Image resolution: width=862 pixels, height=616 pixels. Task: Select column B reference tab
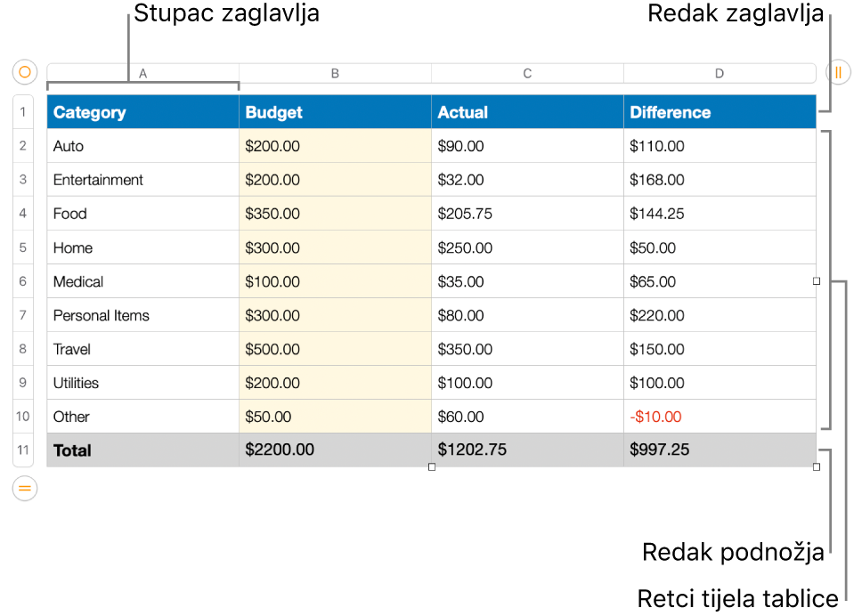tap(335, 73)
